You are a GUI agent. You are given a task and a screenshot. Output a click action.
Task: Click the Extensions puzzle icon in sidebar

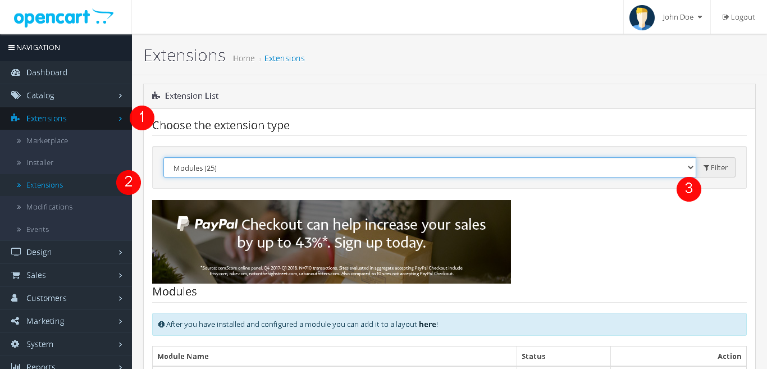pos(15,118)
